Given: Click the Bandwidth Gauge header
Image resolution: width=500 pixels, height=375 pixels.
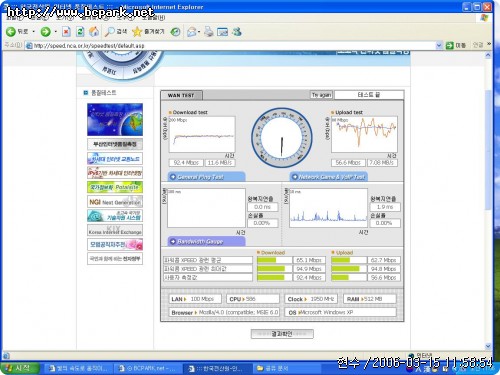Looking at the screenshot, I should click(x=207, y=241).
